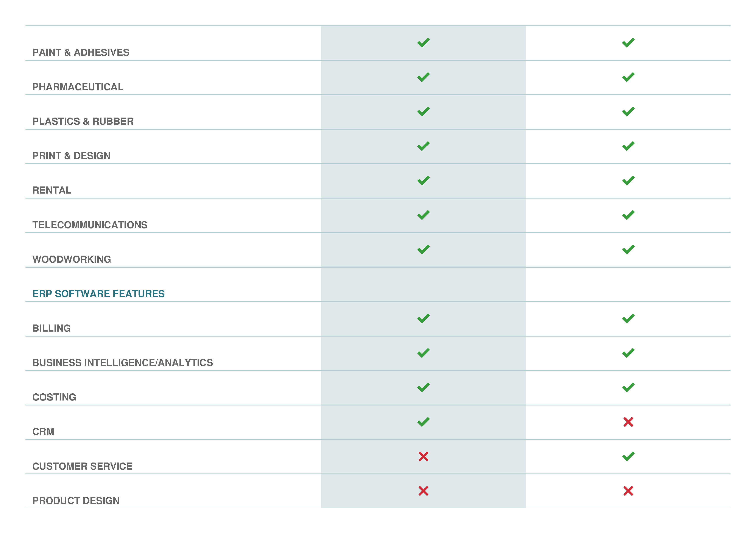Click shaded-column red X for Customer Service
Image resolution: width=756 pixels, height=534 pixels.
(423, 456)
